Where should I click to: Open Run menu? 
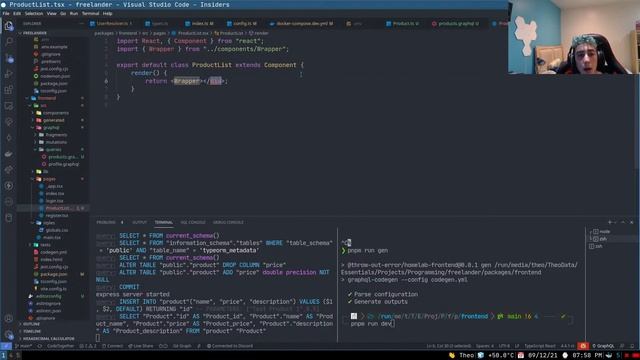pos(73,13)
